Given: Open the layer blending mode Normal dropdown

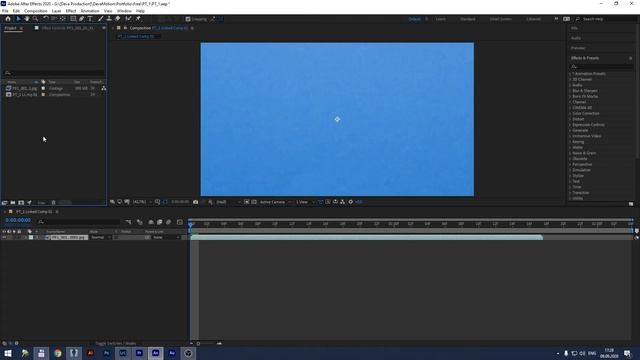Looking at the screenshot, I should click(x=100, y=238).
